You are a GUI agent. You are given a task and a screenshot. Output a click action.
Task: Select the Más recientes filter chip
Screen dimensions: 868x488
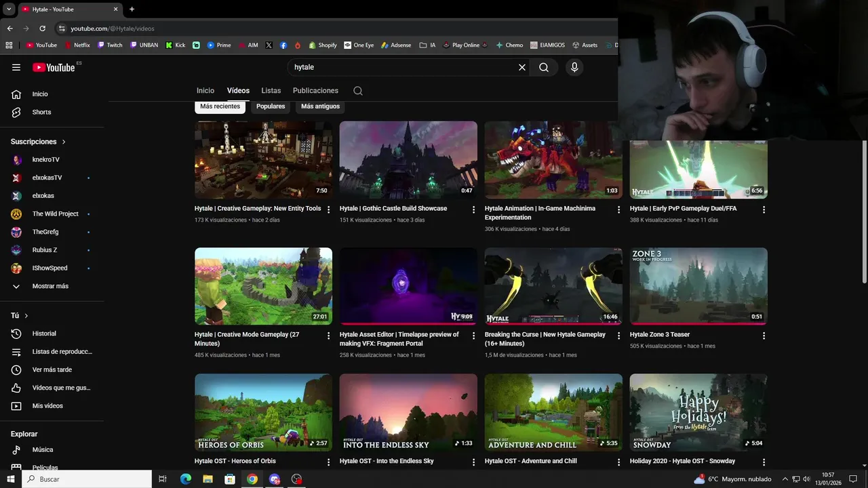[x=220, y=106]
